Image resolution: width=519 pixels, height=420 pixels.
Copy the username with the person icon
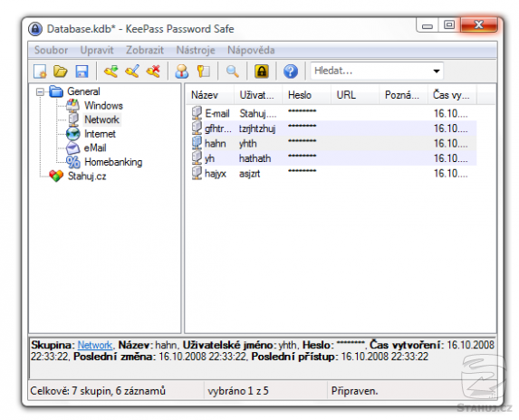(182, 72)
